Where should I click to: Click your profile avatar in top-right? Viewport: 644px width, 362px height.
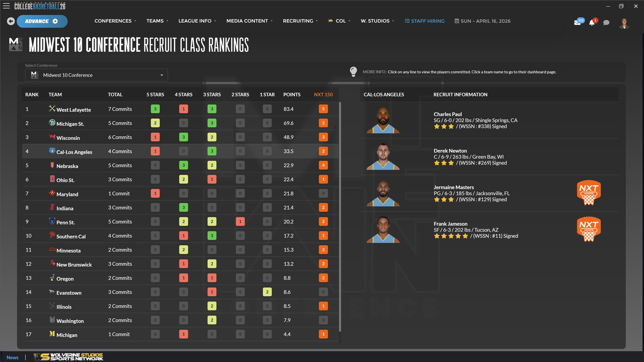624,23
